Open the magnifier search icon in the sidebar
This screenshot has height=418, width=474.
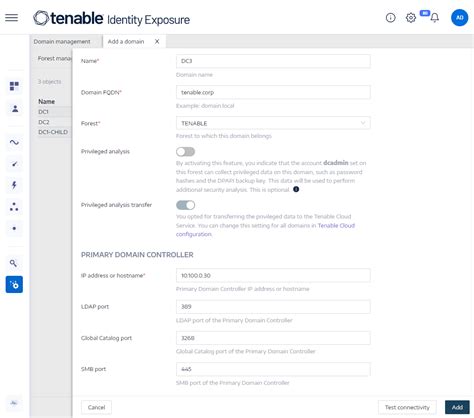click(13, 263)
